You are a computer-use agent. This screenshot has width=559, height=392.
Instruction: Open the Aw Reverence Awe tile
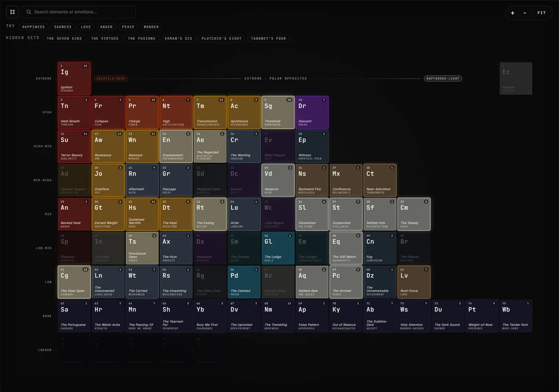(x=108, y=146)
